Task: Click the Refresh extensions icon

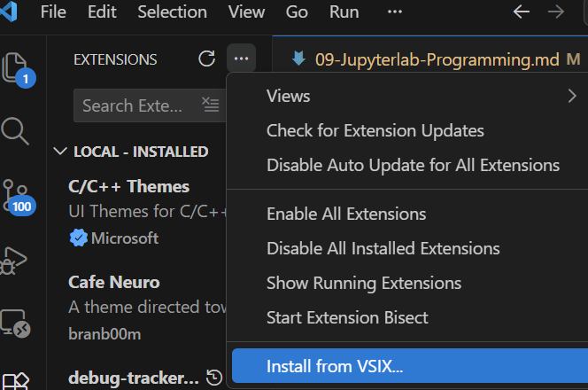Action: [206, 59]
